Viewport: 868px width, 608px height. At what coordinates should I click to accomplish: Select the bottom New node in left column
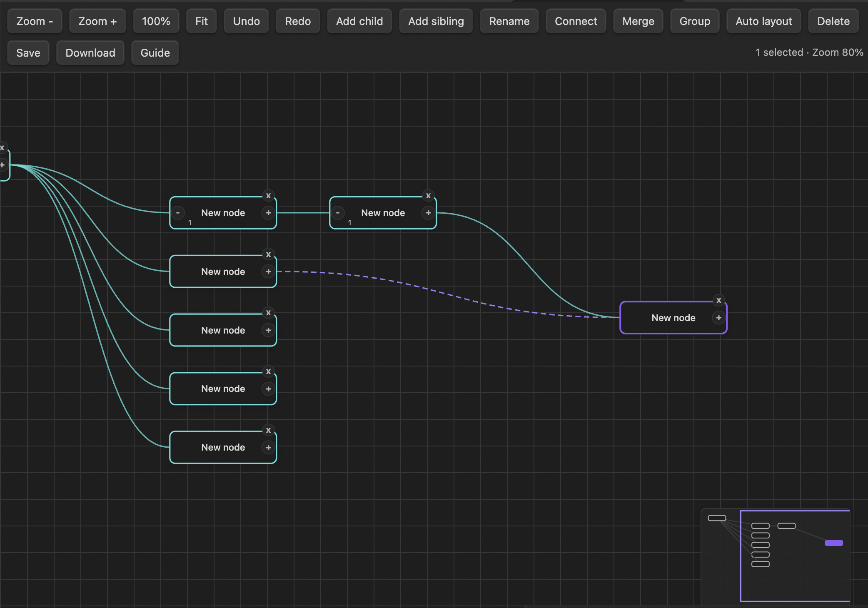(x=223, y=447)
